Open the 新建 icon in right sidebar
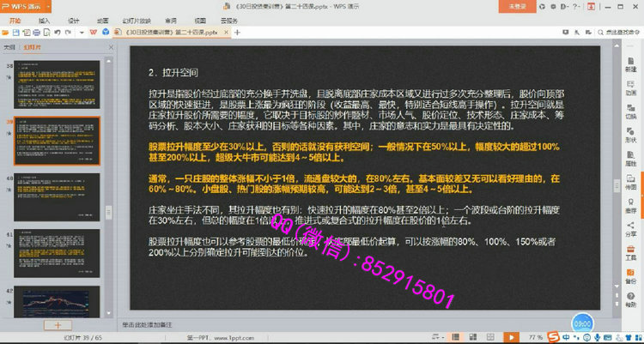Viewport: 644px width, 344px height. tap(630, 65)
